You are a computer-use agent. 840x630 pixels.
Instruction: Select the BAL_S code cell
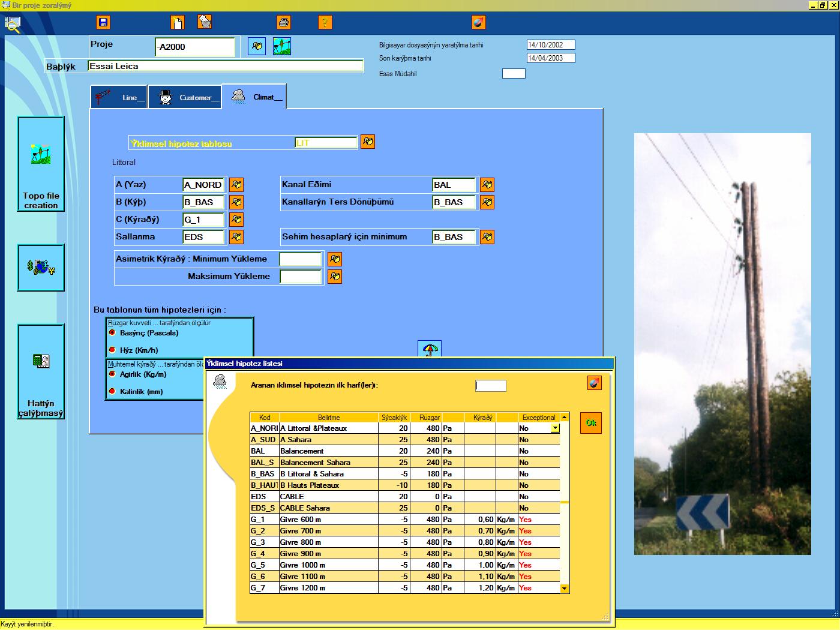[x=265, y=463]
